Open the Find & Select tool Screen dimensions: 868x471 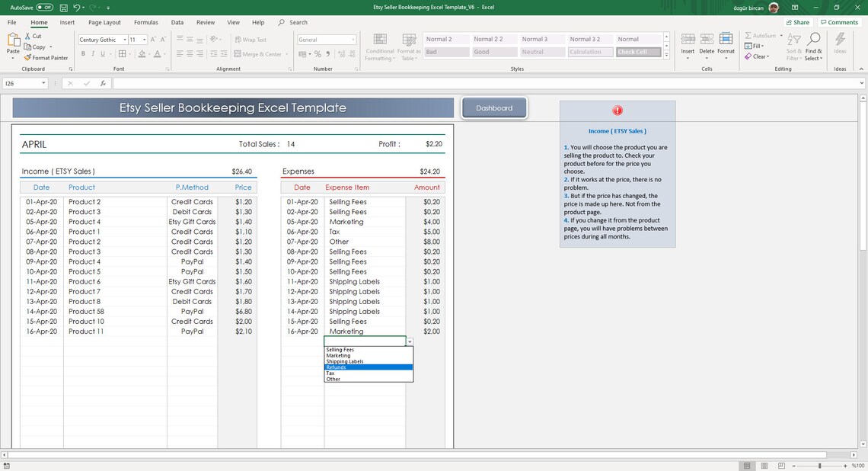click(814, 47)
